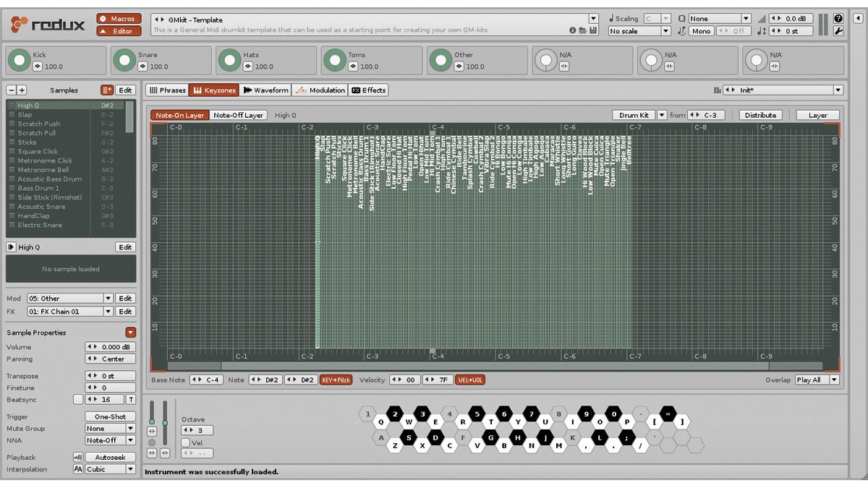Toggle the KEY→Pitch button
This screenshot has width=868, height=488.
[x=336, y=380]
